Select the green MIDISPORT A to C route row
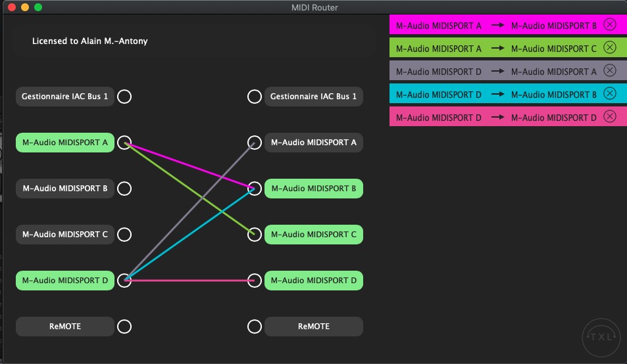The image size is (627, 364). pos(508,48)
